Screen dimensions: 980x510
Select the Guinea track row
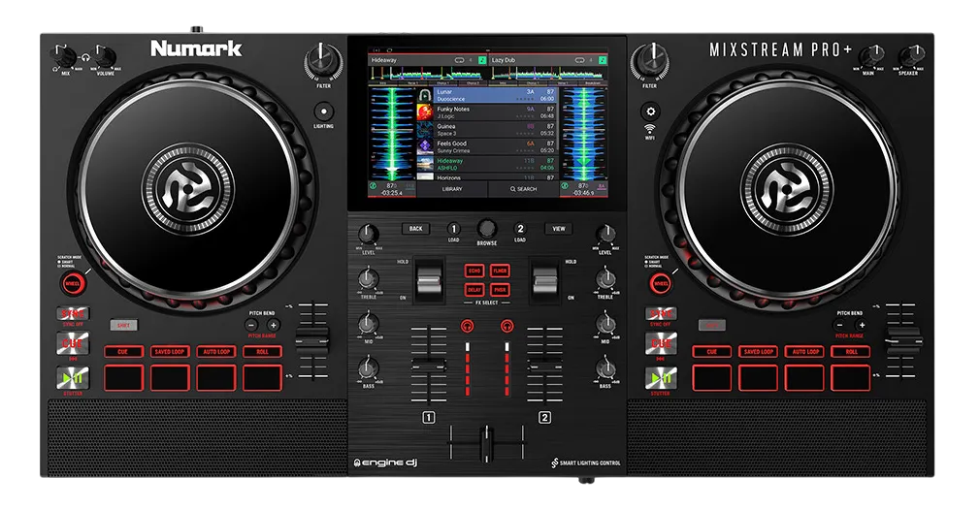pyautogui.click(x=487, y=130)
